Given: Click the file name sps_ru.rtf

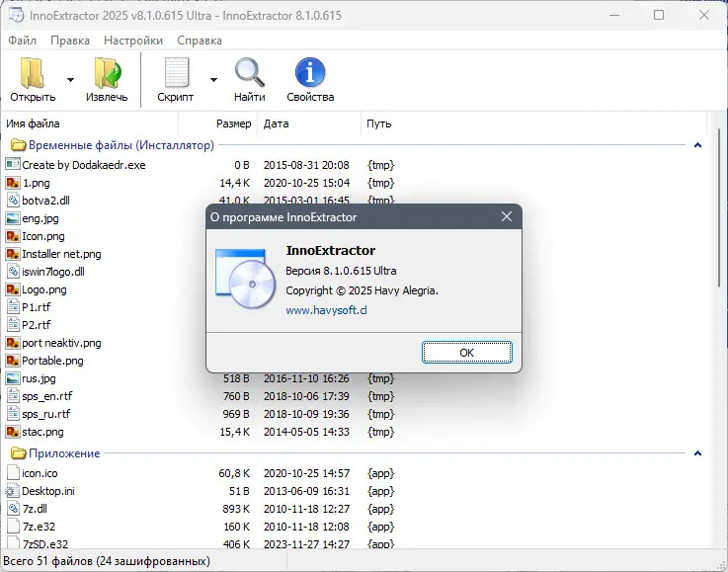Looking at the screenshot, I should [x=46, y=414].
